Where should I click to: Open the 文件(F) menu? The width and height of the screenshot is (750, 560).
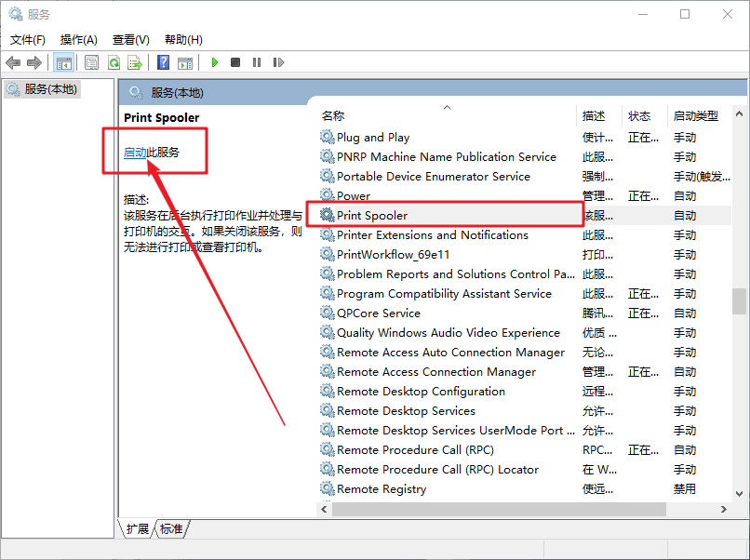pyautogui.click(x=28, y=39)
